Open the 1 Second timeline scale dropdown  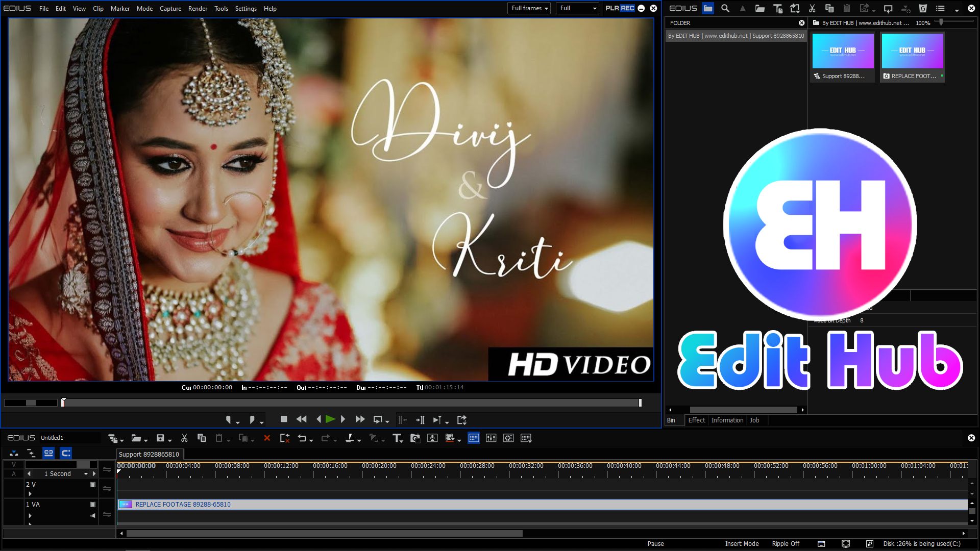coord(86,474)
